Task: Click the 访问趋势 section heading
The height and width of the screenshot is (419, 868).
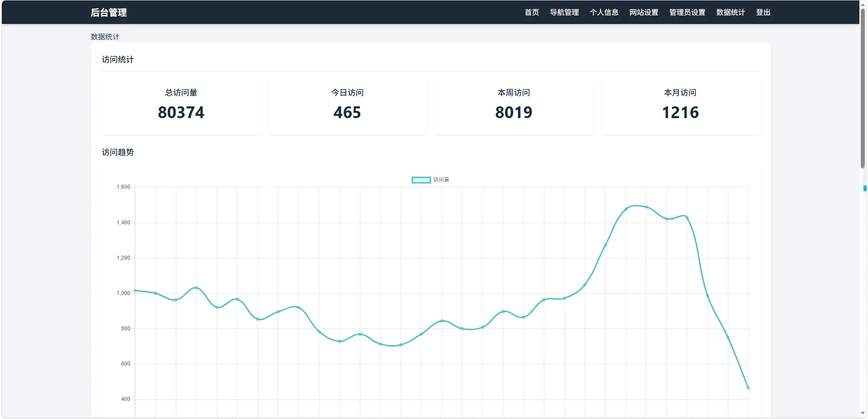Action: (118, 152)
